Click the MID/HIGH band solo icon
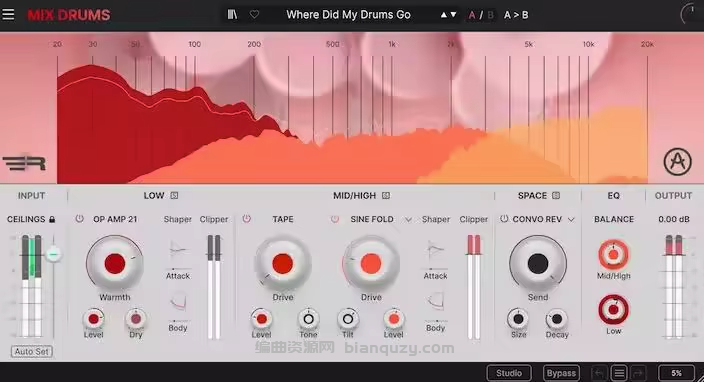Viewport: 705px width, 383px height. click(386, 196)
